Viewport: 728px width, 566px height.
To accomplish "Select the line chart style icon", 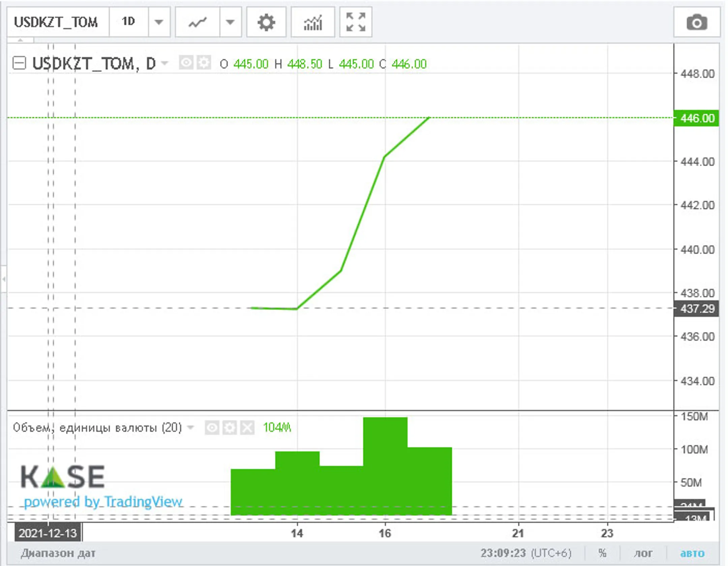I will 198,22.
